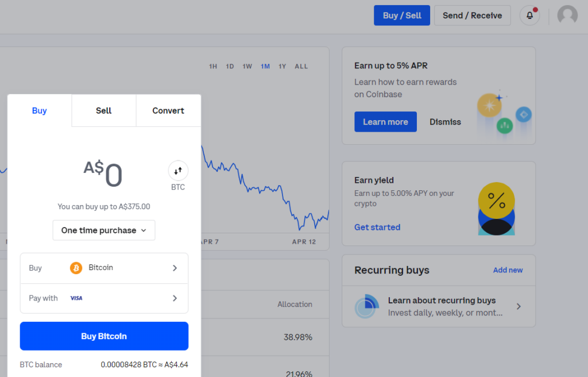The image size is (588, 377).
Task: Switch to the Convert tab
Action: 168,110
